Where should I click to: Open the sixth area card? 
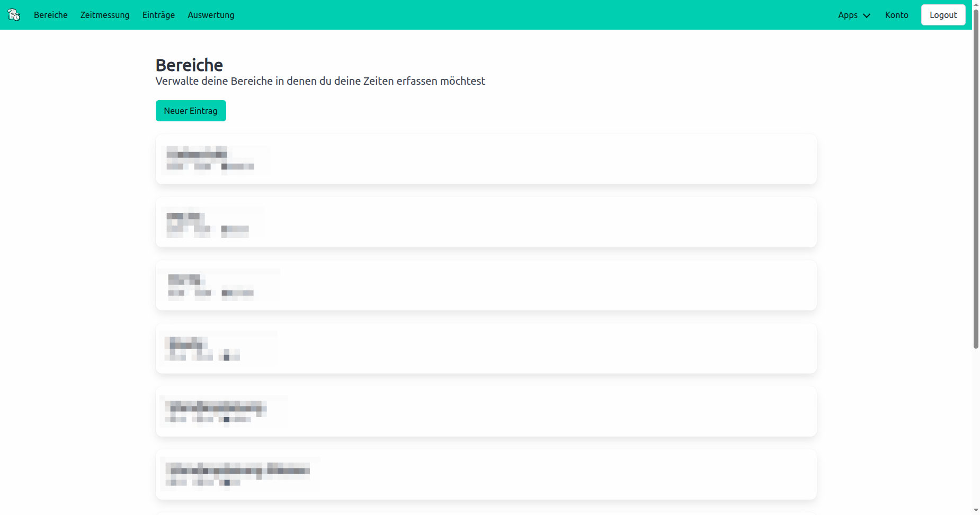(486, 474)
